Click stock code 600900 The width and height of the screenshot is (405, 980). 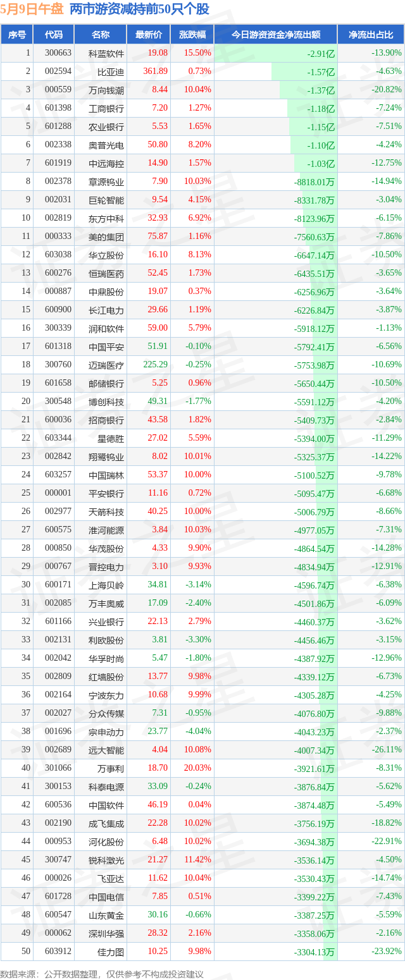[x=58, y=310]
